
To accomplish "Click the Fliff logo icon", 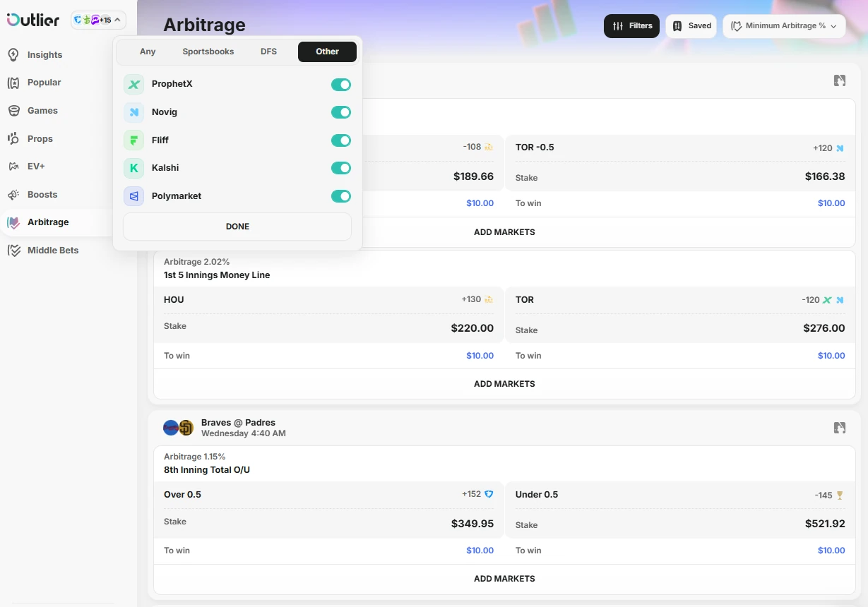I will pyautogui.click(x=133, y=140).
